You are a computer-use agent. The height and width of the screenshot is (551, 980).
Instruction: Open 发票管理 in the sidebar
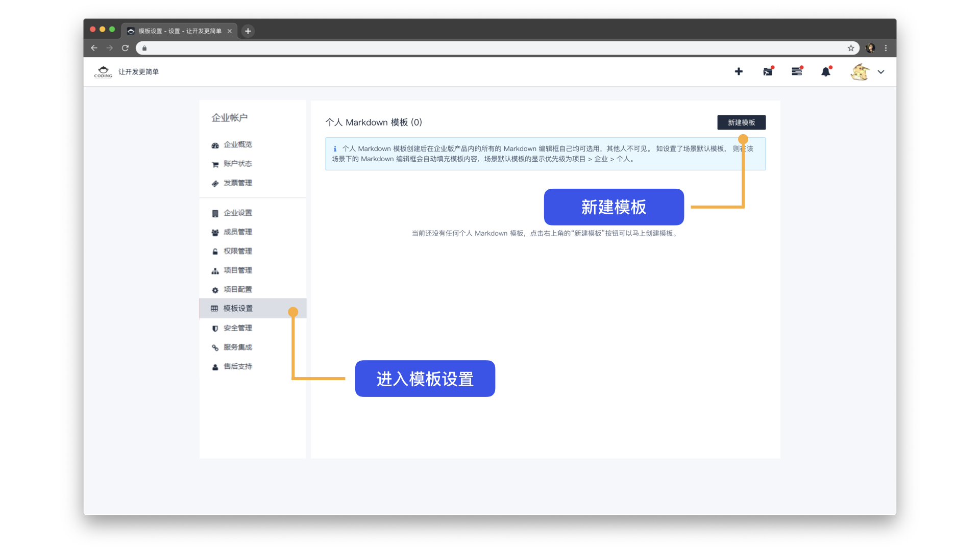point(237,183)
